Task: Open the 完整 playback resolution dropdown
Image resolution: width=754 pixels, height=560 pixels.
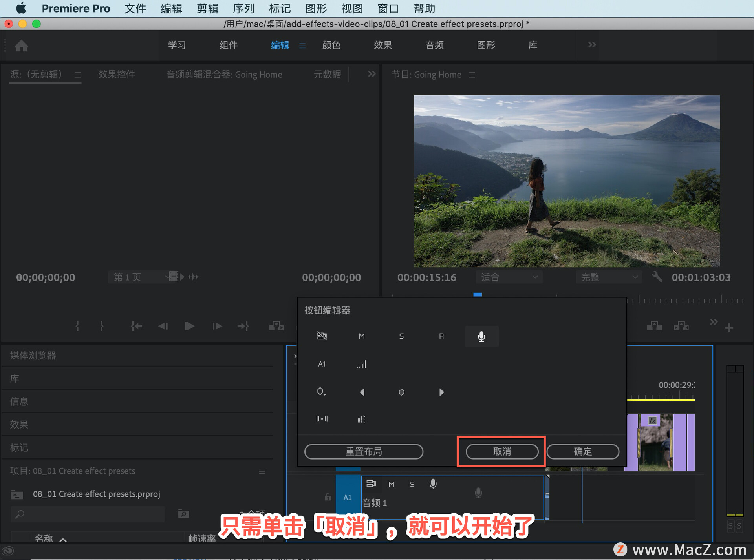Action: pyautogui.click(x=609, y=277)
